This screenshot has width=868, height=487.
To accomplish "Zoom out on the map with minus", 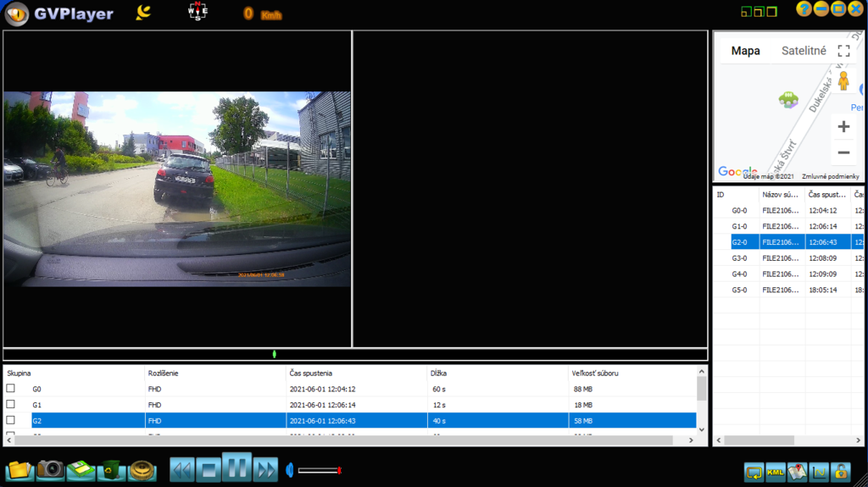I will point(843,152).
